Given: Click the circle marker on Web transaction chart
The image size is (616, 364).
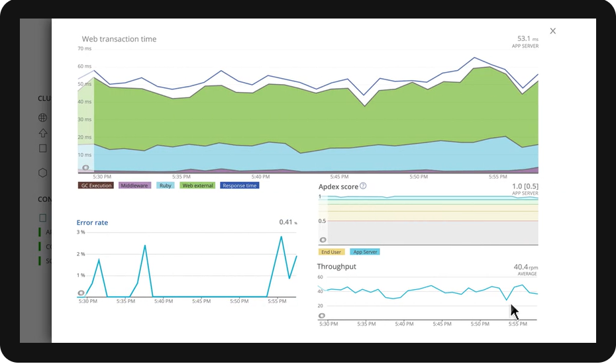Looking at the screenshot, I should tap(85, 167).
